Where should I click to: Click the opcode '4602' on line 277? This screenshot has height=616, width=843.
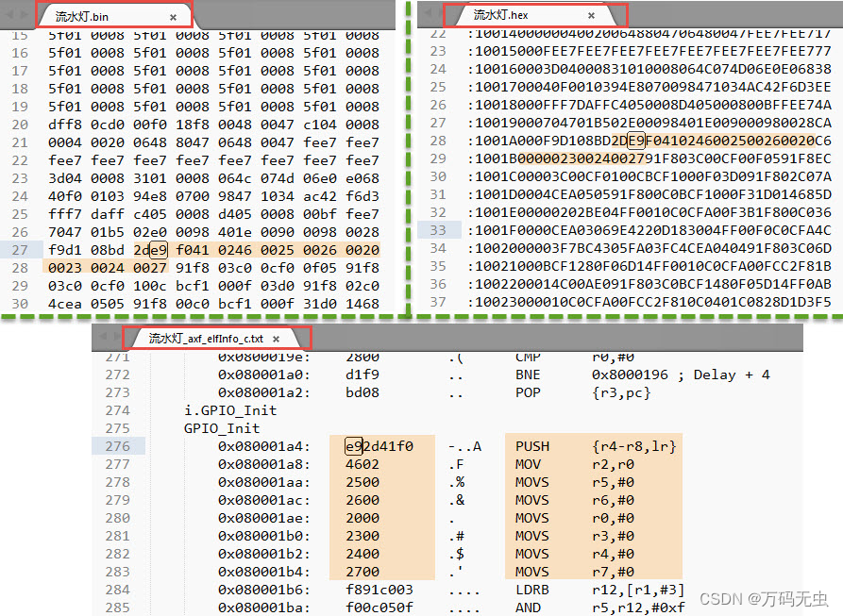362,464
